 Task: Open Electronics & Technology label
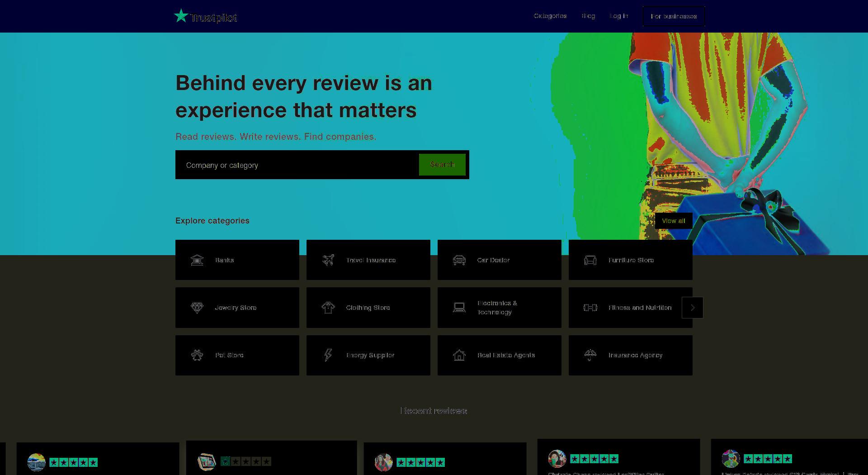497,308
